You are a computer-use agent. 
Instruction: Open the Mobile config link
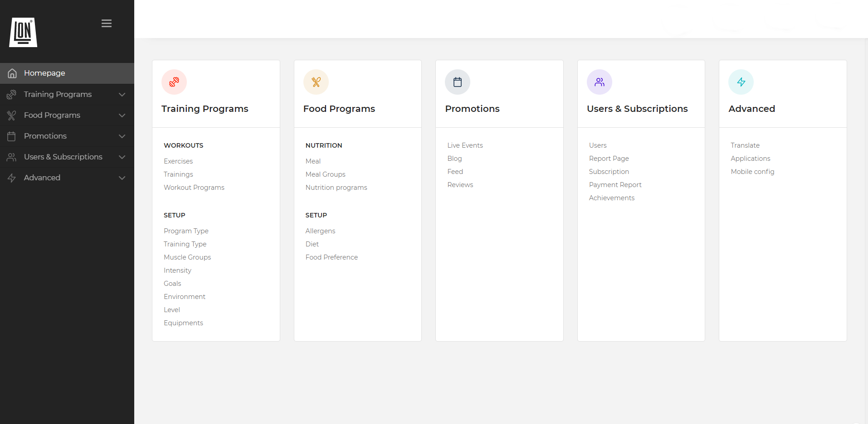752,172
